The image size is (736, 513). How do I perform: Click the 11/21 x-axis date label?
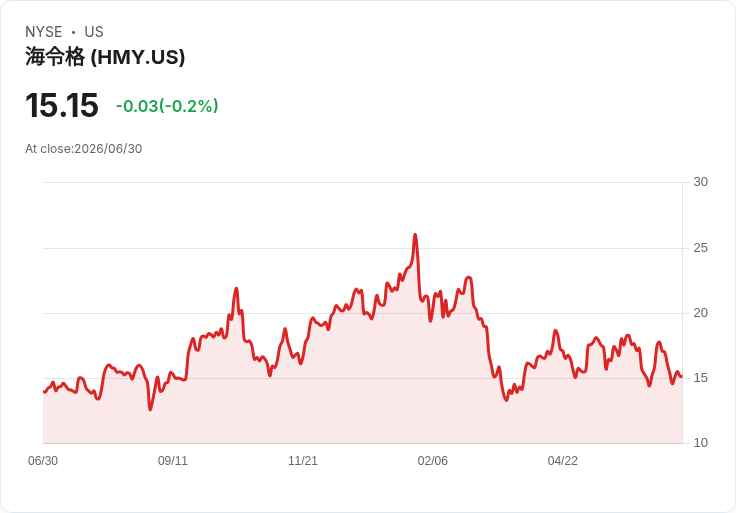click(303, 460)
